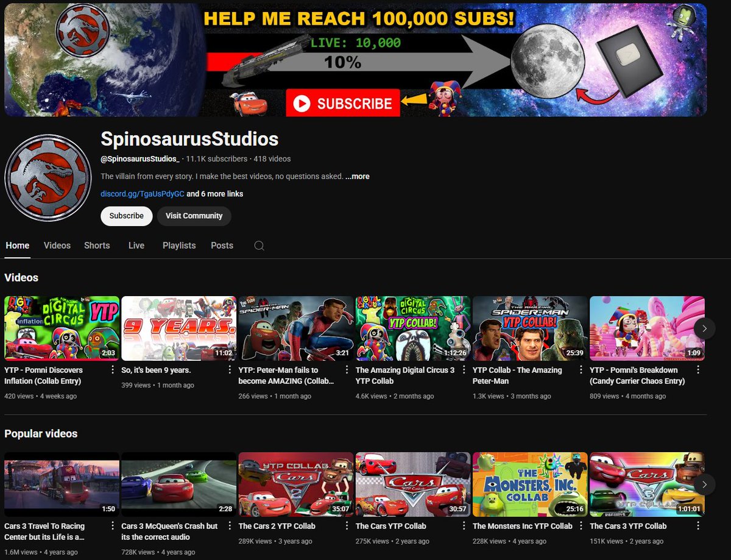Open the Shorts tab
Viewport: 731px width, 560px height.
click(x=97, y=246)
